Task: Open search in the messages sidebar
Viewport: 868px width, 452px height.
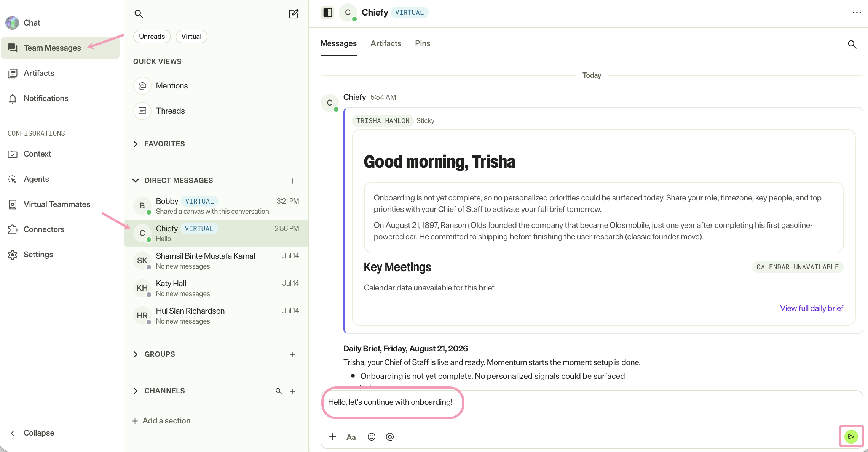Action: tap(139, 14)
